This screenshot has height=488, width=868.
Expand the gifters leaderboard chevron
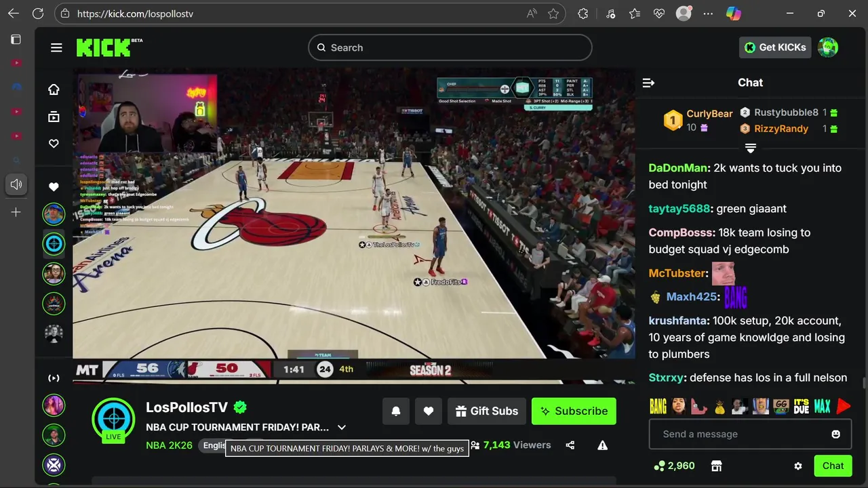pos(751,148)
